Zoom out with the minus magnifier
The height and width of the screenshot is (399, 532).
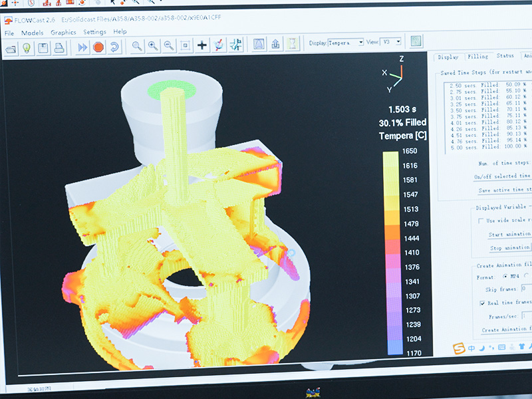(169, 45)
